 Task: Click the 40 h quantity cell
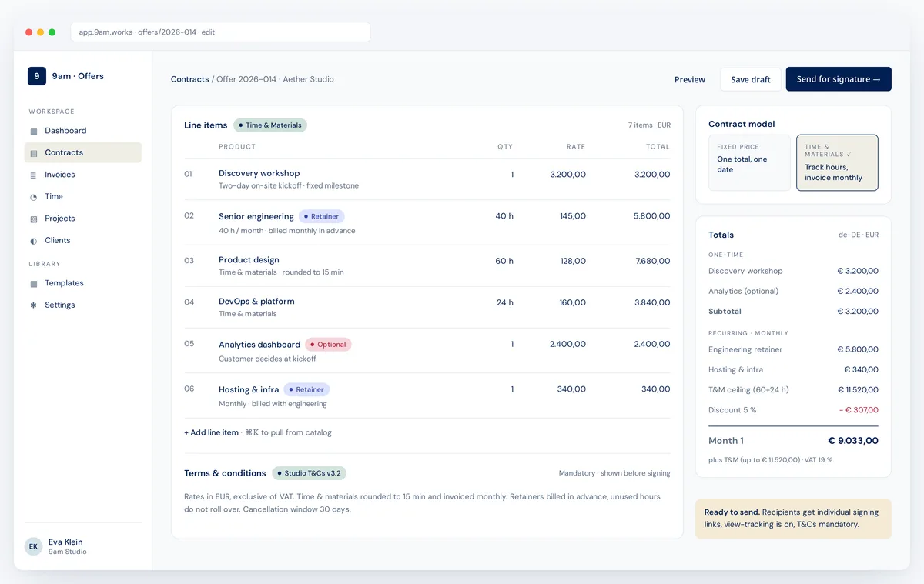pyautogui.click(x=504, y=216)
